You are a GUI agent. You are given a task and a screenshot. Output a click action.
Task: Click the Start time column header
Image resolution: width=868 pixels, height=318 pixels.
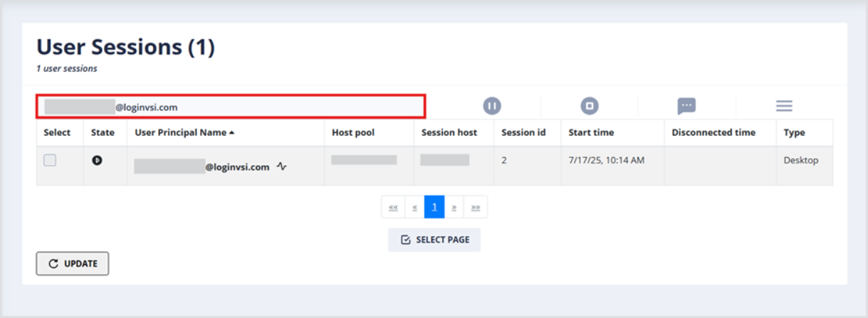click(x=591, y=132)
